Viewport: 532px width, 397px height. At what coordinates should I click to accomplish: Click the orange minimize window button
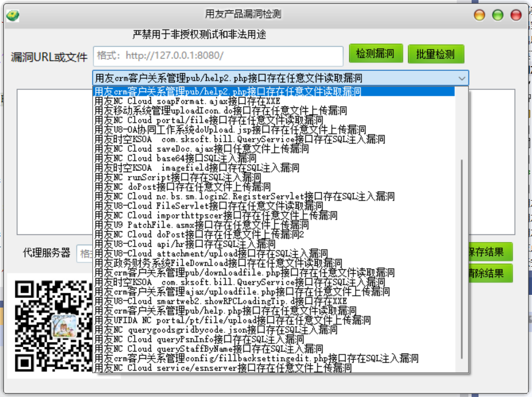[x=480, y=15]
